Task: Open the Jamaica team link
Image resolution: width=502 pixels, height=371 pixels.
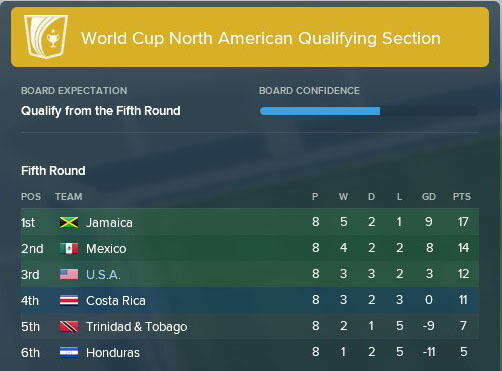Action: (x=109, y=223)
